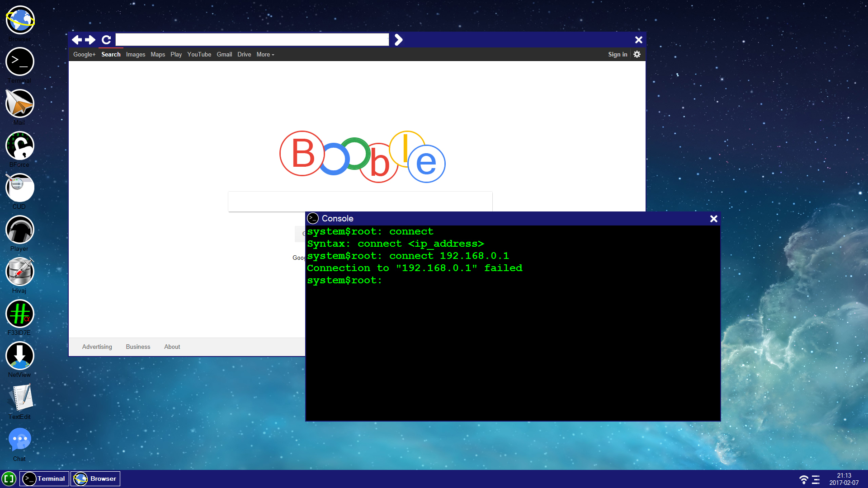Click the Sign in button in browser
This screenshot has height=488, width=868.
coord(617,54)
